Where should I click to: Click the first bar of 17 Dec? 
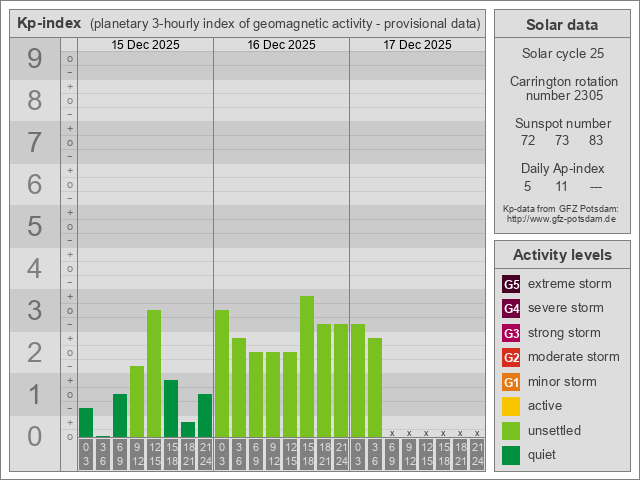coord(358,380)
